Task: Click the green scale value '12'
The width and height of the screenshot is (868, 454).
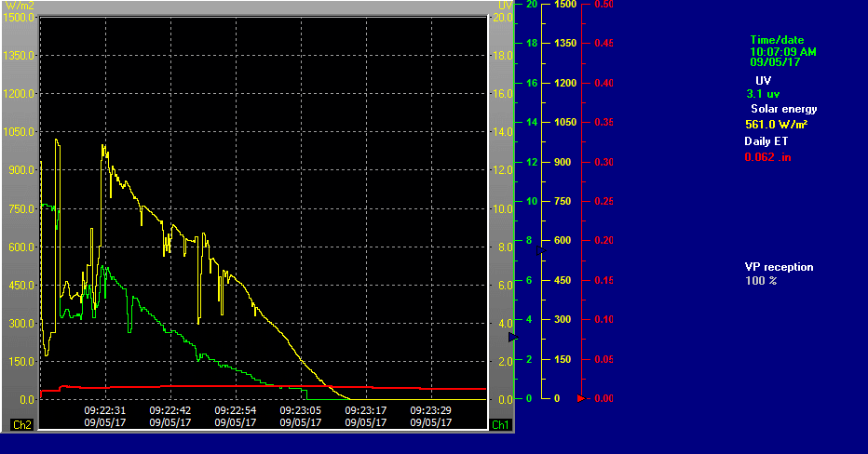Action: (532, 162)
